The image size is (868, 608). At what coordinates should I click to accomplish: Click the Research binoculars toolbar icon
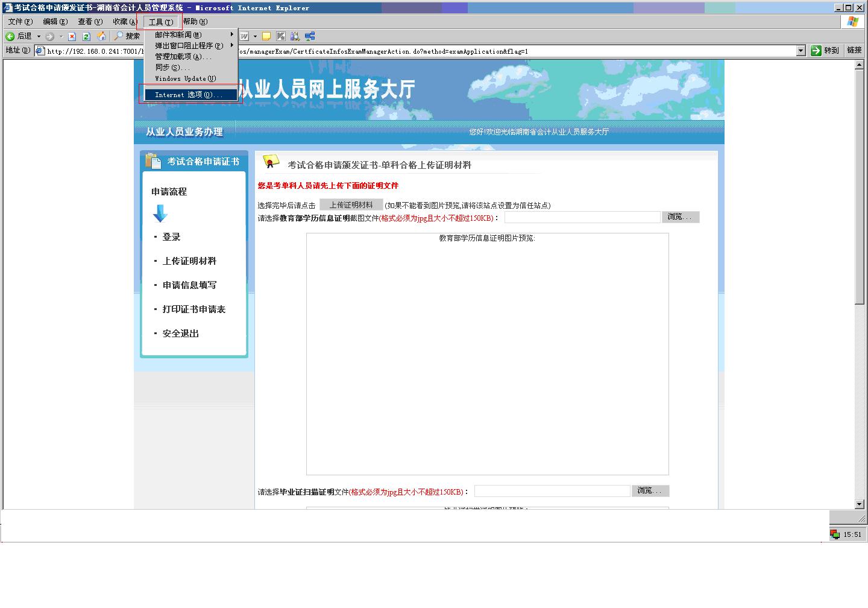(295, 36)
